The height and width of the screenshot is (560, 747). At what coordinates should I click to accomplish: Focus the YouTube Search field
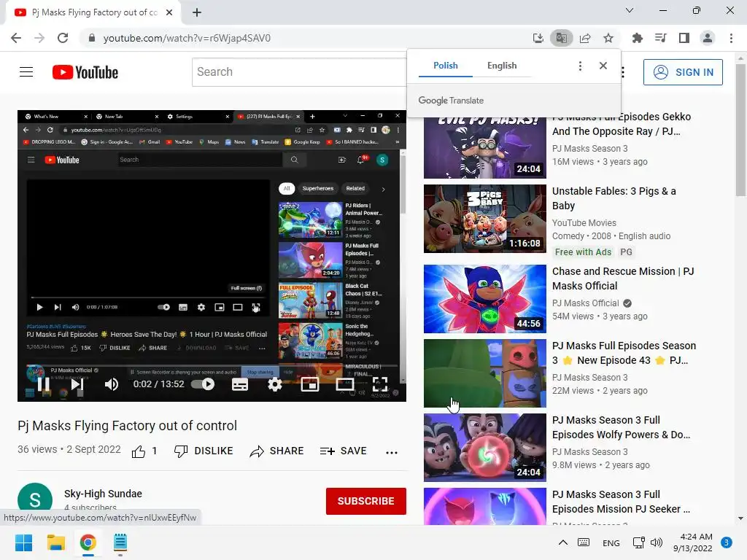299,72
